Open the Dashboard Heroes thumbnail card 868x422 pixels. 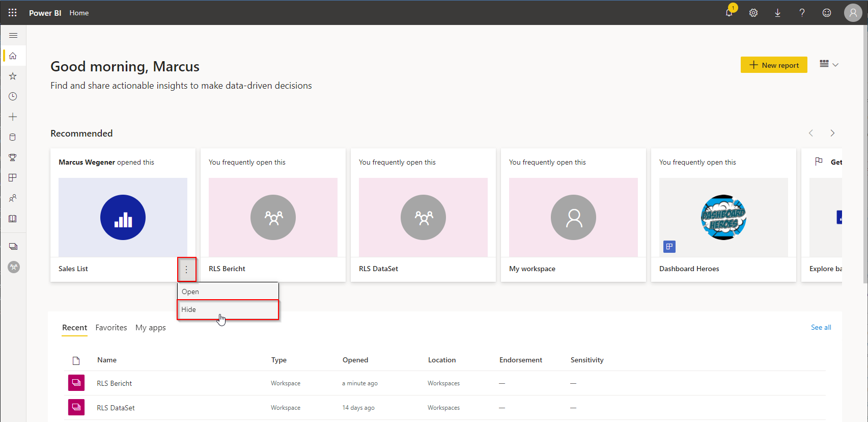pos(723,218)
